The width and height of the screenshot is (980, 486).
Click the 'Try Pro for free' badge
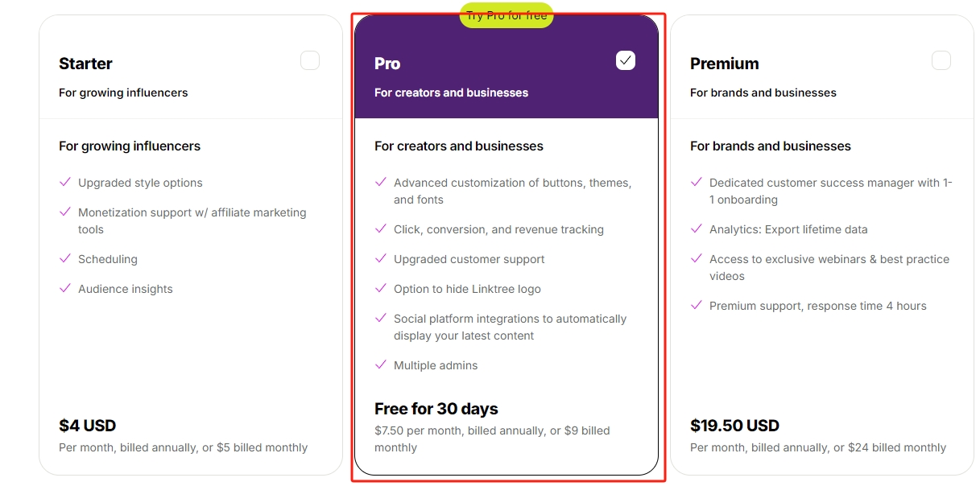(x=507, y=15)
